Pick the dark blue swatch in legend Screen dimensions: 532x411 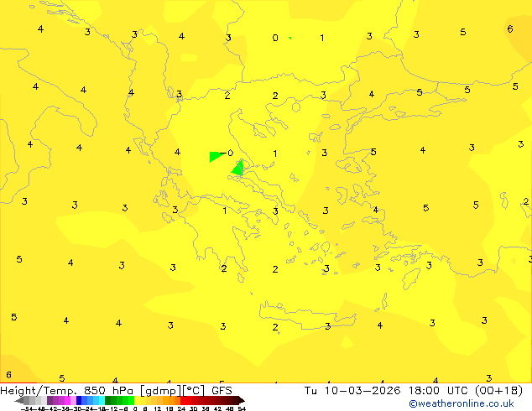click(x=79, y=400)
